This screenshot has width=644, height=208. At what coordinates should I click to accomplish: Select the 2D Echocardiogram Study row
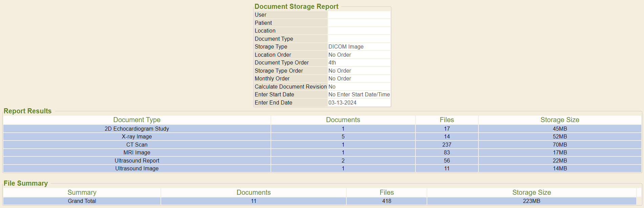coord(137,129)
